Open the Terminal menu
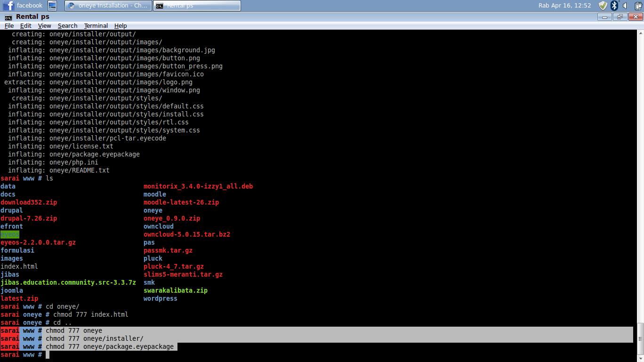The image size is (644, 362). tap(96, 26)
